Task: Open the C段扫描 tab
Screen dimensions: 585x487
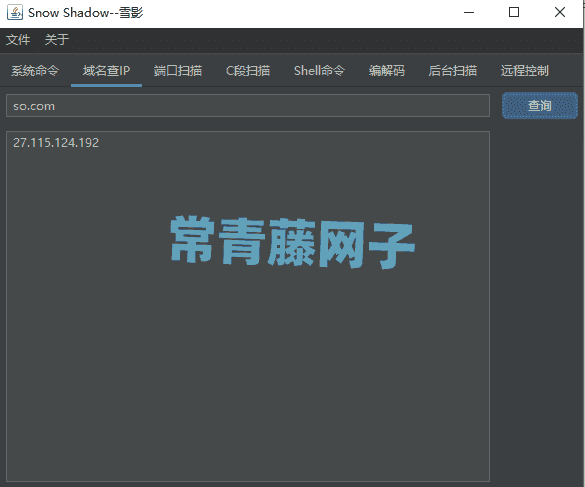Action: (248, 71)
